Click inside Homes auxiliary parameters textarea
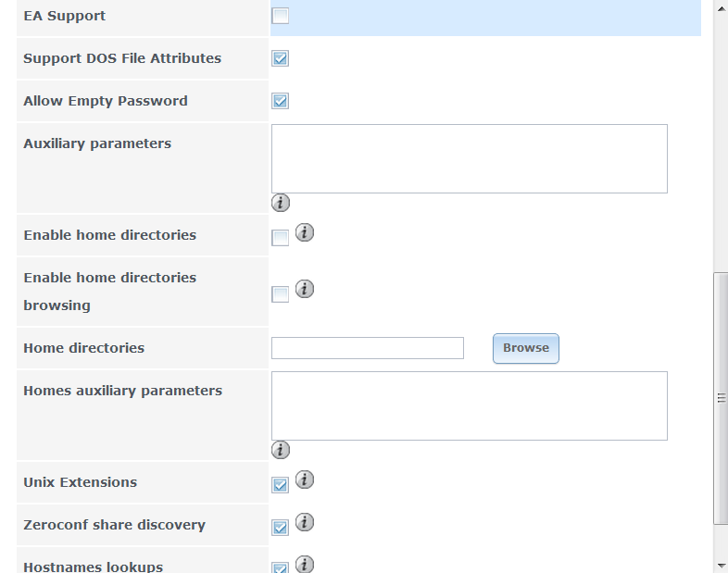The image size is (728, 573). [x=469, y=405]
